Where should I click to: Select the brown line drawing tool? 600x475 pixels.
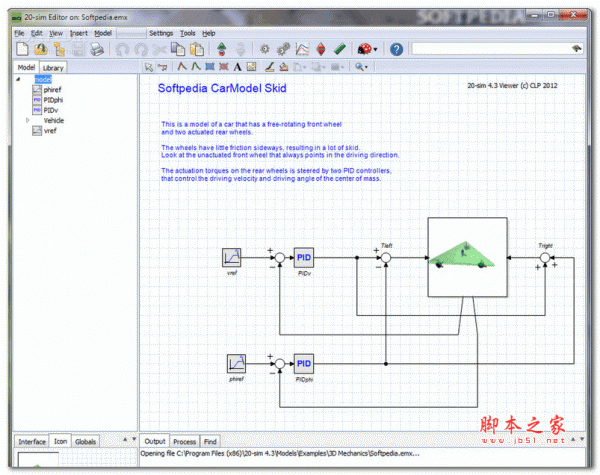tap(182, 67)
